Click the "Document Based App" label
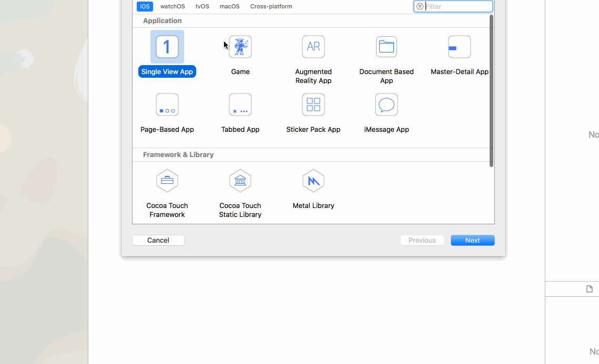This screenshot has width=599, height=364. click(x=386, y=76)
